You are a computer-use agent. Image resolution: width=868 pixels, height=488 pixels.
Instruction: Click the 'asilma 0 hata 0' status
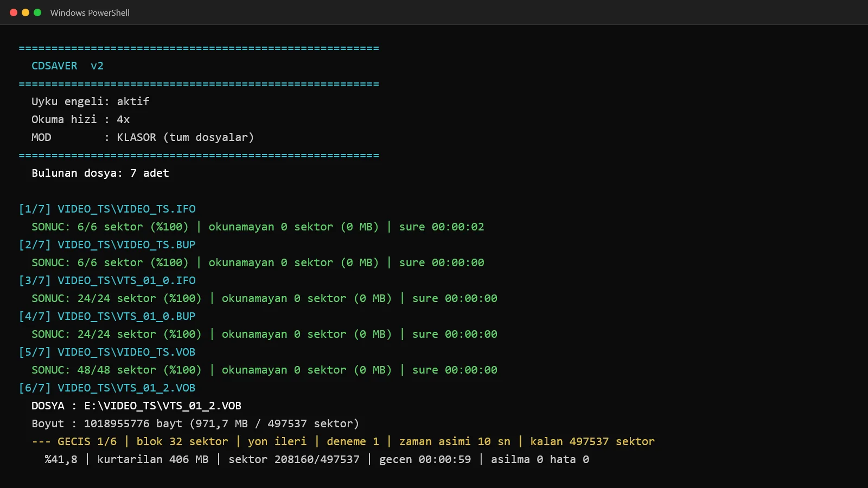[540, 459]
